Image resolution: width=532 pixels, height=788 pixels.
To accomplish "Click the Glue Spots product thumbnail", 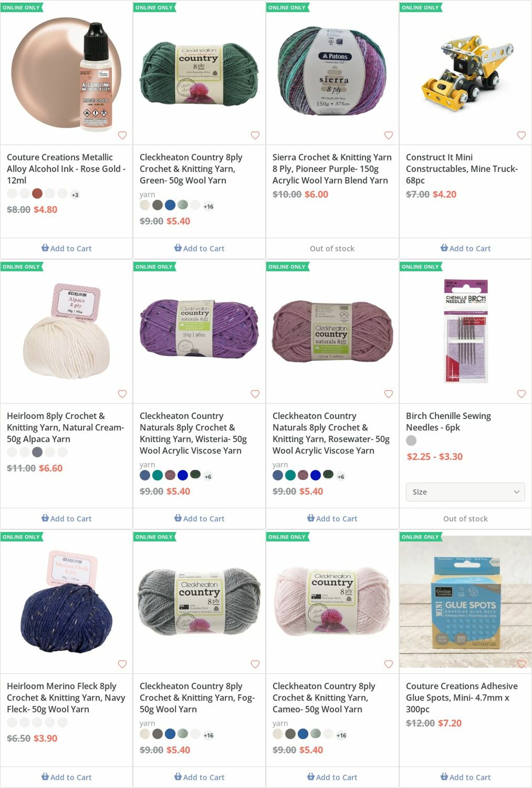I will tap(465, 601).
